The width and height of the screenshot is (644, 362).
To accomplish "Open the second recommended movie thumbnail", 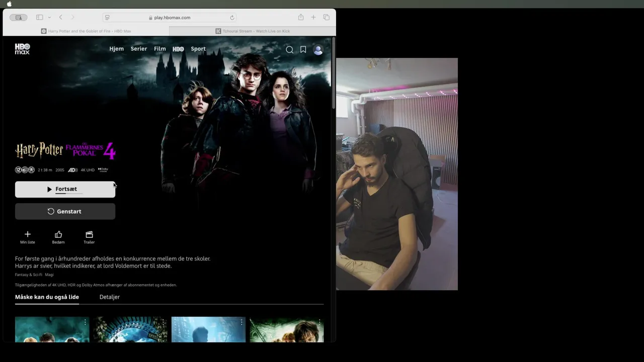I will click(130, 329).
